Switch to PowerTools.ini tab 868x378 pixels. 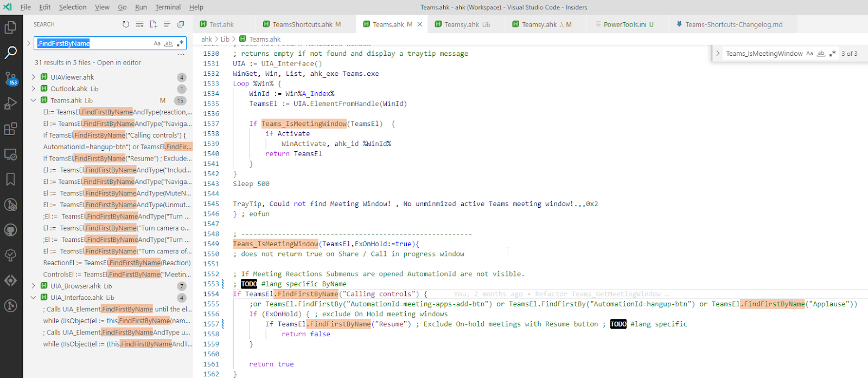(x=625, y=24)
